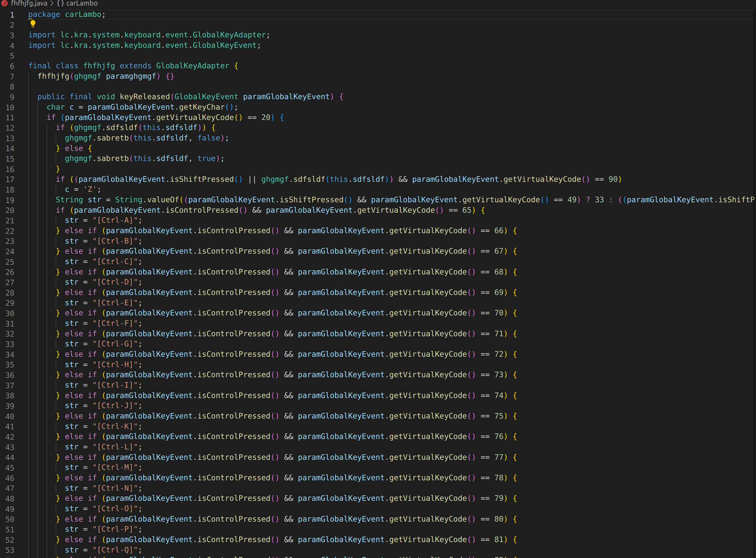The height and width of the screenshot is (558, 756).
Task: Select line number 1 in the gutter
Action: [x=12, y=15]
